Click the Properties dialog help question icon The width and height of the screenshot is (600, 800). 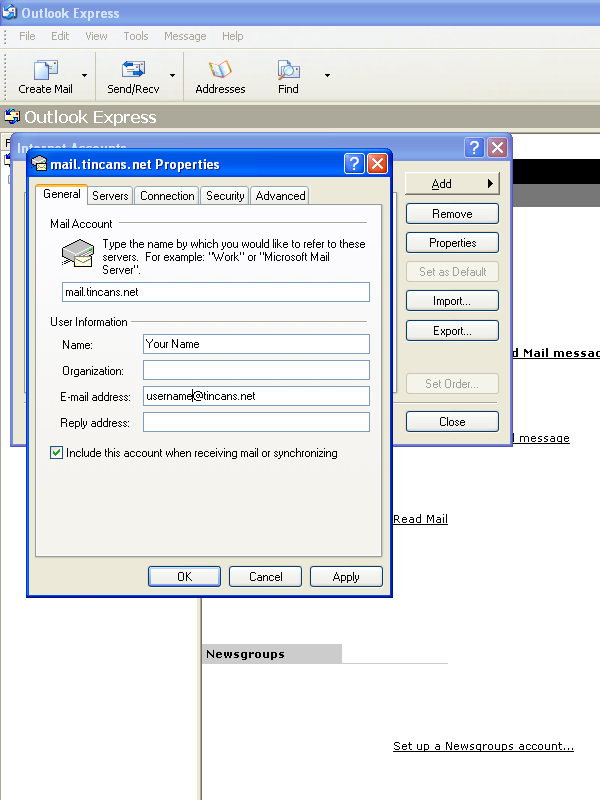(x=354, y=164)
